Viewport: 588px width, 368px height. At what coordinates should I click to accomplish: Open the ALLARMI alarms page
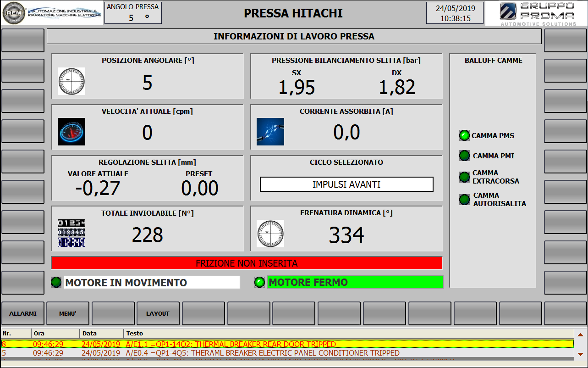23,313
